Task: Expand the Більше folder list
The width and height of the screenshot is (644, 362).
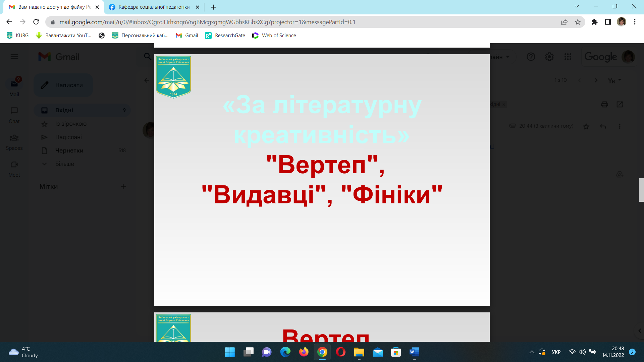Action: point(64,164)
